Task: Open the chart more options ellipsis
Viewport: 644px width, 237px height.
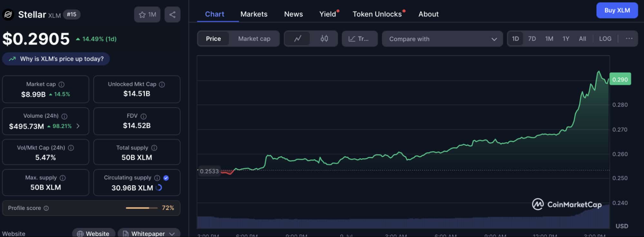Action: click(x=629, y=39)
